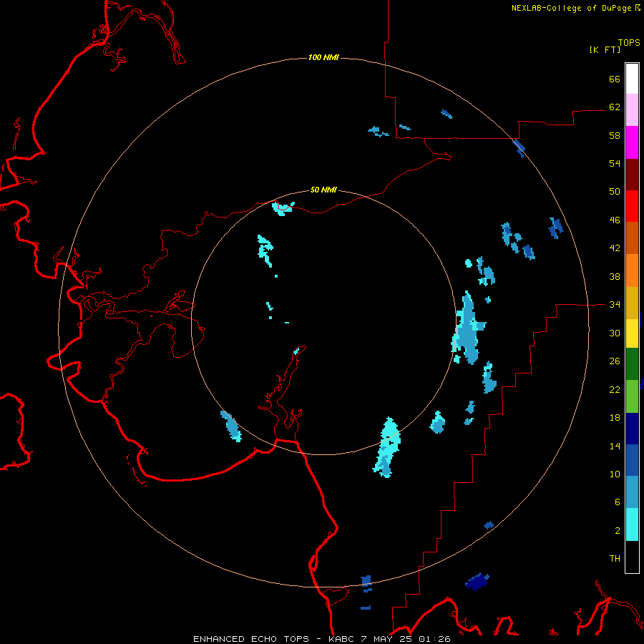Click the '54' scale value

click(x=615, y=163)
